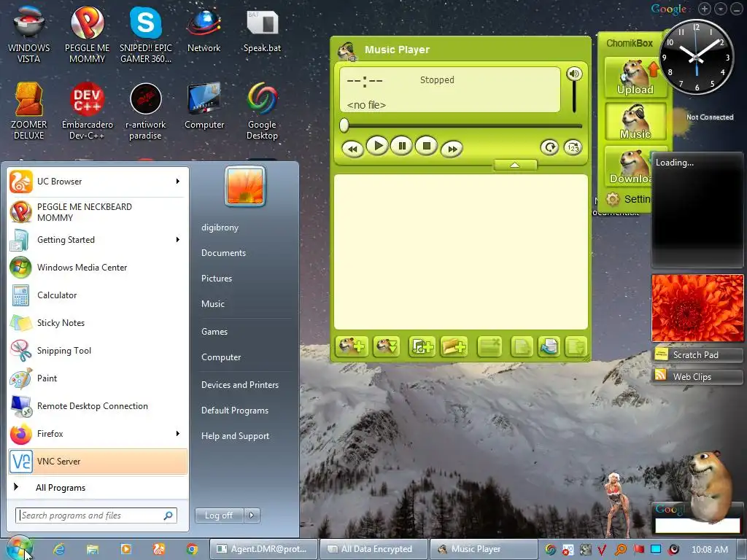Open the Scratch Pad sidebar gadget

pyautogui.click(x=697, y=355)
